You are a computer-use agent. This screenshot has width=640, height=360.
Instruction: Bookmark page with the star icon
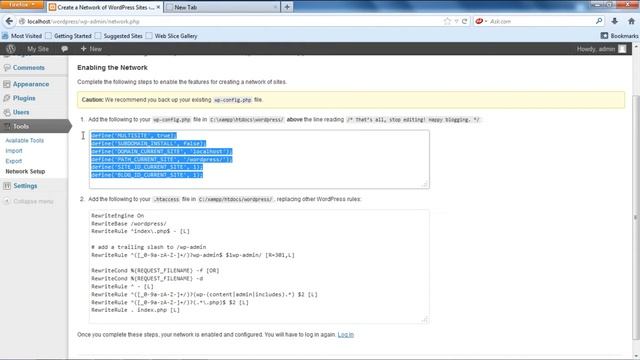tap(447, 21)
